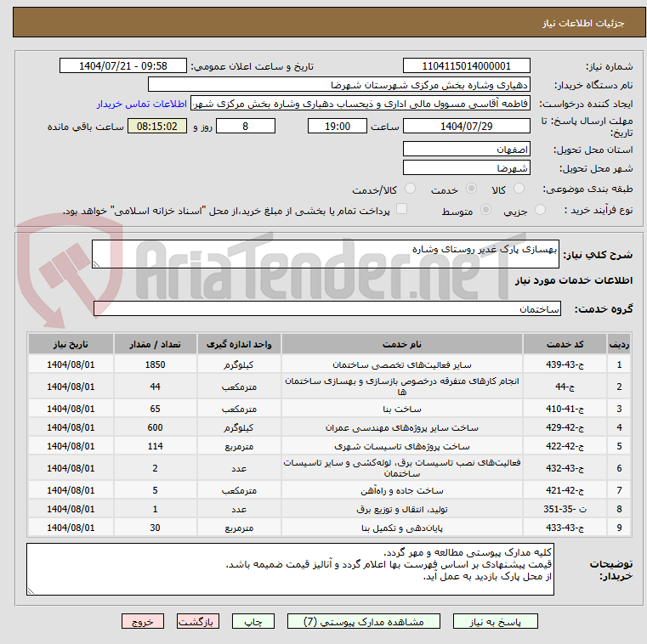Click تولید، انتقال و توزیع برق cell
The image size is (647, 644).
402,509
